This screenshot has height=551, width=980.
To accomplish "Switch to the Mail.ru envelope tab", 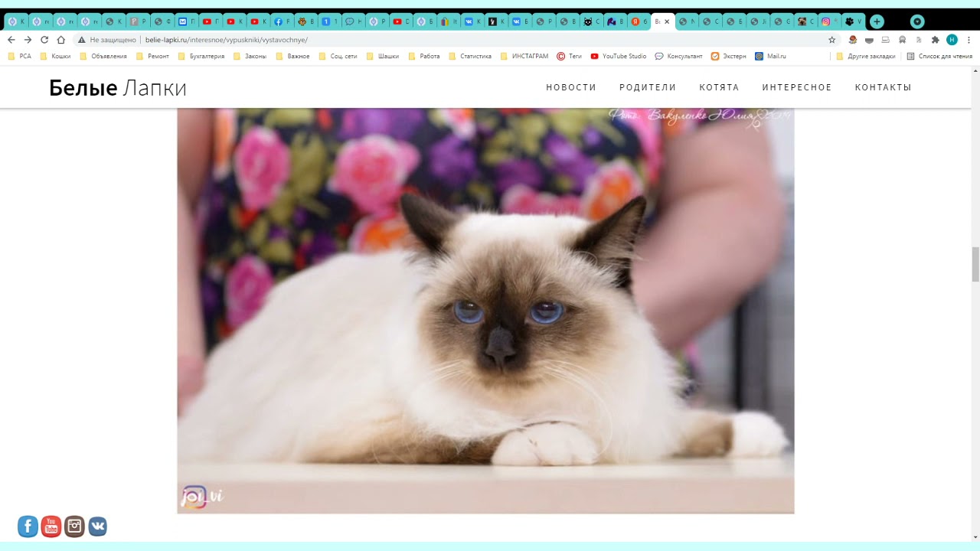I will [x=187, y=21].
